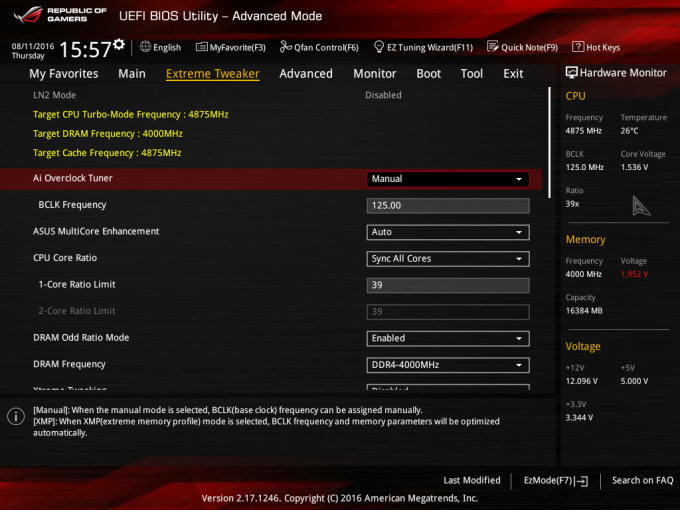Click LN2 Mode Disabled value
The image size is (680, 510).
(x=383, y=95)
